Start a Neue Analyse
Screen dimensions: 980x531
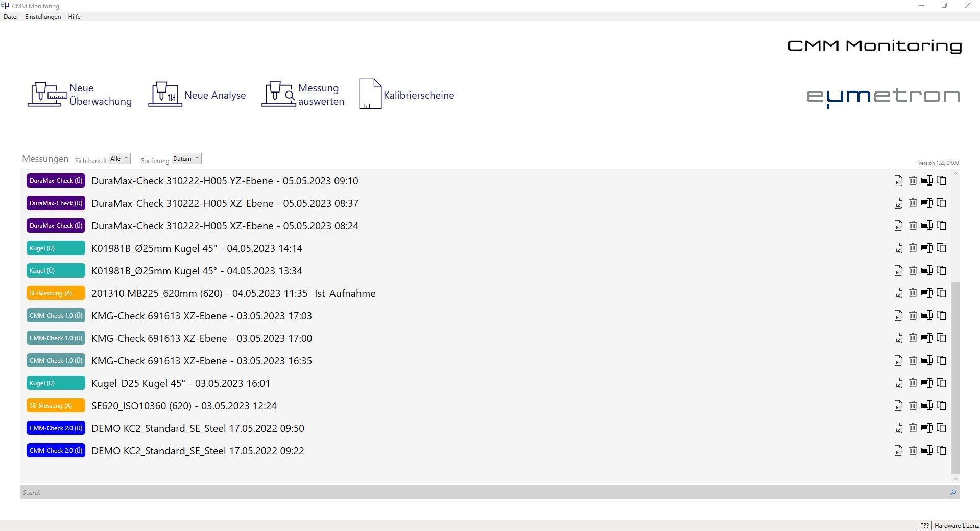[x=197, y=95]
